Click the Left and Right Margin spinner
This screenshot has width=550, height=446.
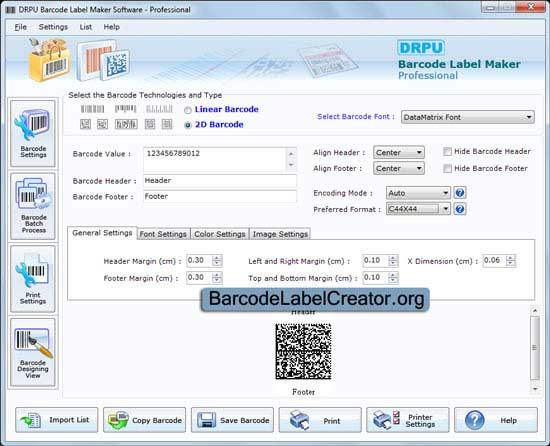tap(393, 261)
